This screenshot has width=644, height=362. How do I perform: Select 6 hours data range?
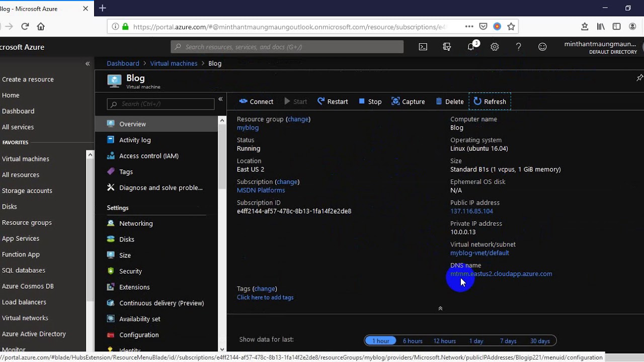click(x=413, y=341)
